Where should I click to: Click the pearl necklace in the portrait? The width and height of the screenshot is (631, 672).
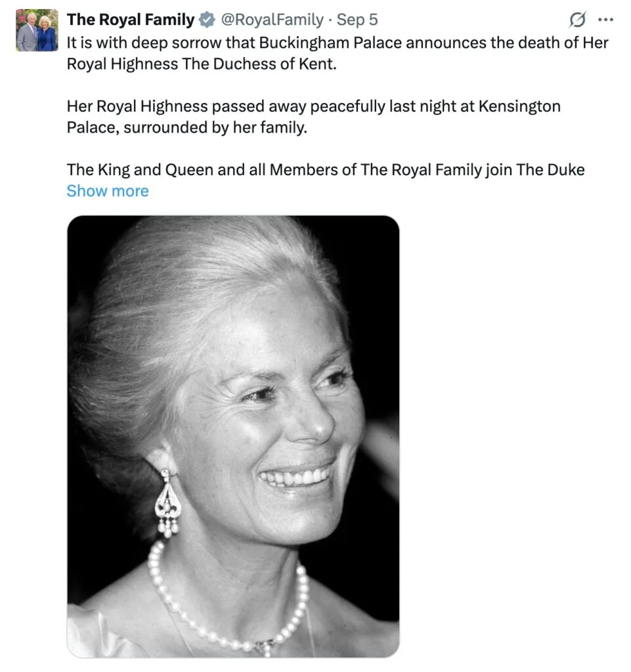tap(228, 600)
